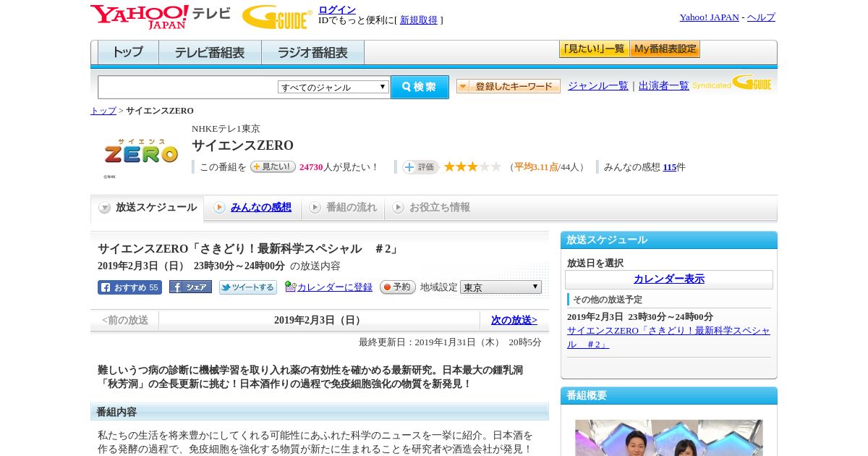Click the 放送スケジュール tab arrow icon
The image size is (868, 456).
click(105, 208)
